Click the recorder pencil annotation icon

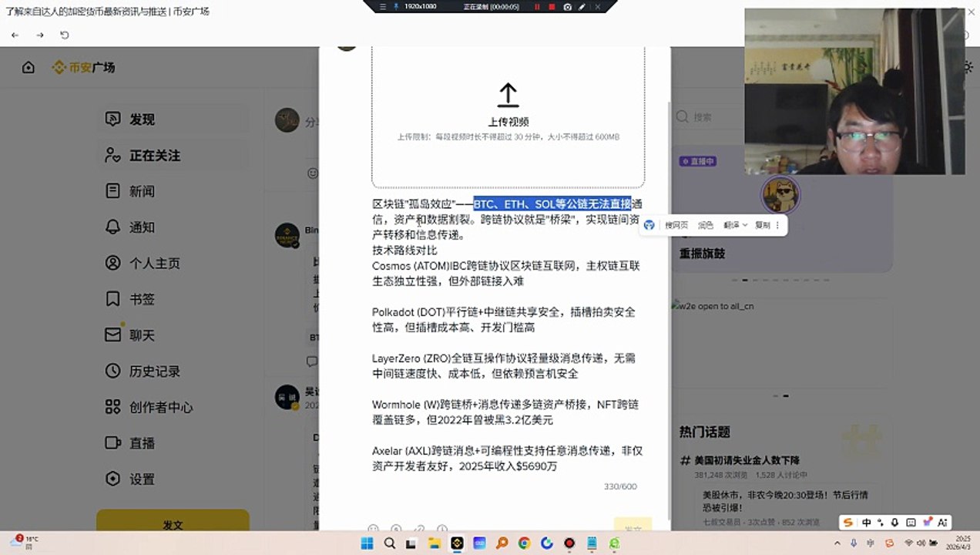pyautogui.click(x=582, y=6)
